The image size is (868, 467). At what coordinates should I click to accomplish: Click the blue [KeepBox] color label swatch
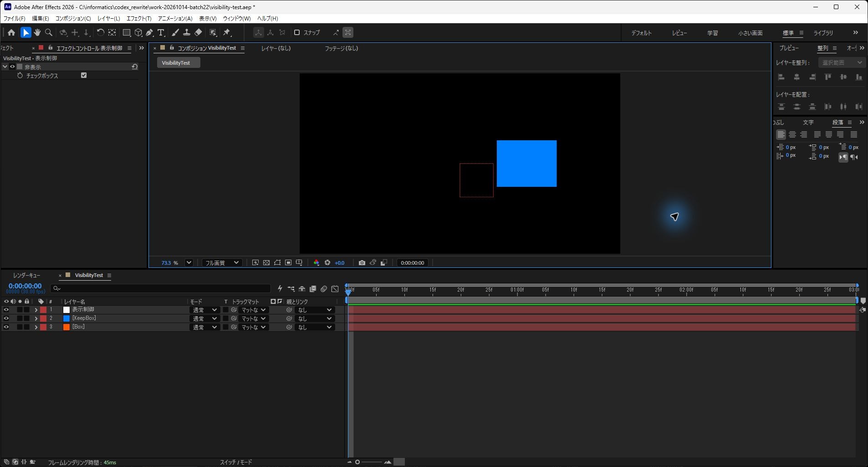click(x=66, y=318)
